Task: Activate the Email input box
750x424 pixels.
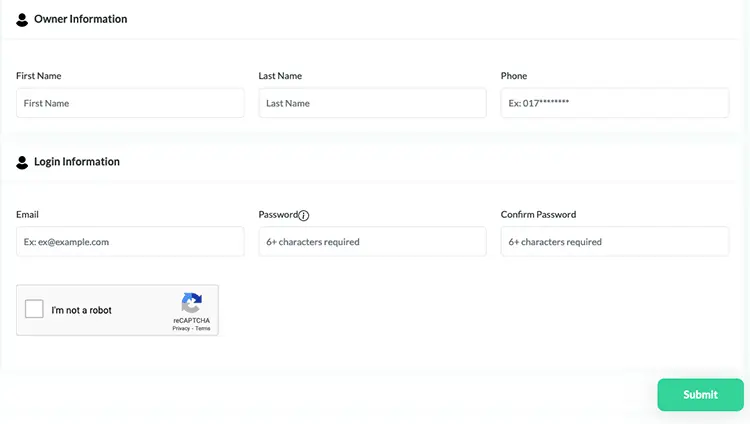Action: [130, 242]
